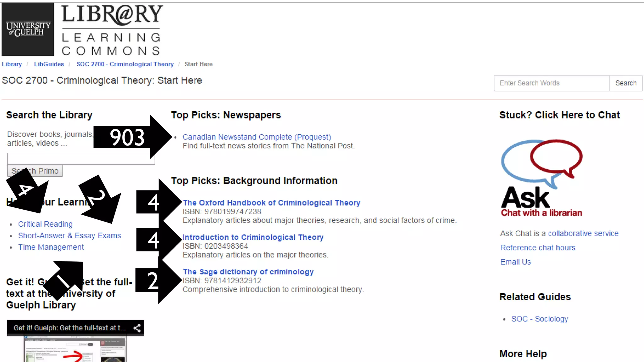The image size is (644, 362).
Task: Open the Get it! Guelph video thumbnail
Action: [75, 349]
